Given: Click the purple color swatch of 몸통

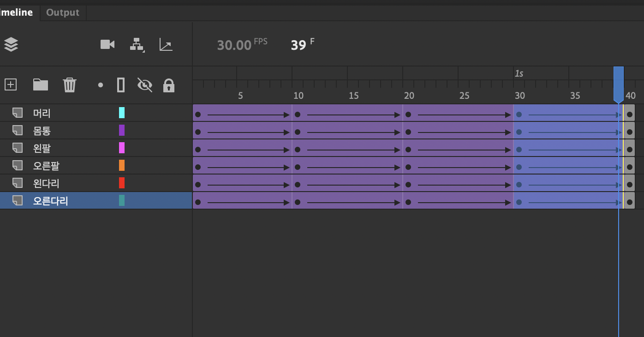Looking at the screenshot, I should [122, 130].
